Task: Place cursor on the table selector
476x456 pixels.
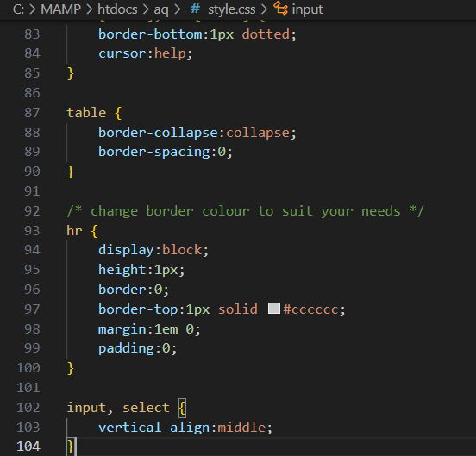Action: (86, 113)
